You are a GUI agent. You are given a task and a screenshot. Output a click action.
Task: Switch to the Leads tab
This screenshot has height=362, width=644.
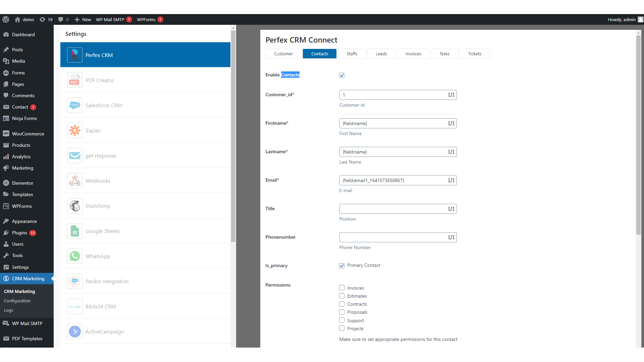[381, 54]
